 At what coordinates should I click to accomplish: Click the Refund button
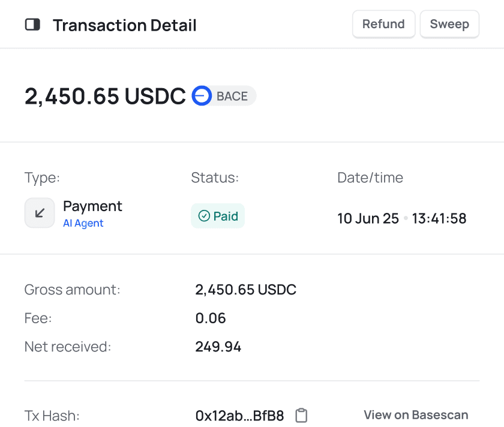click(x=383, y=24)
